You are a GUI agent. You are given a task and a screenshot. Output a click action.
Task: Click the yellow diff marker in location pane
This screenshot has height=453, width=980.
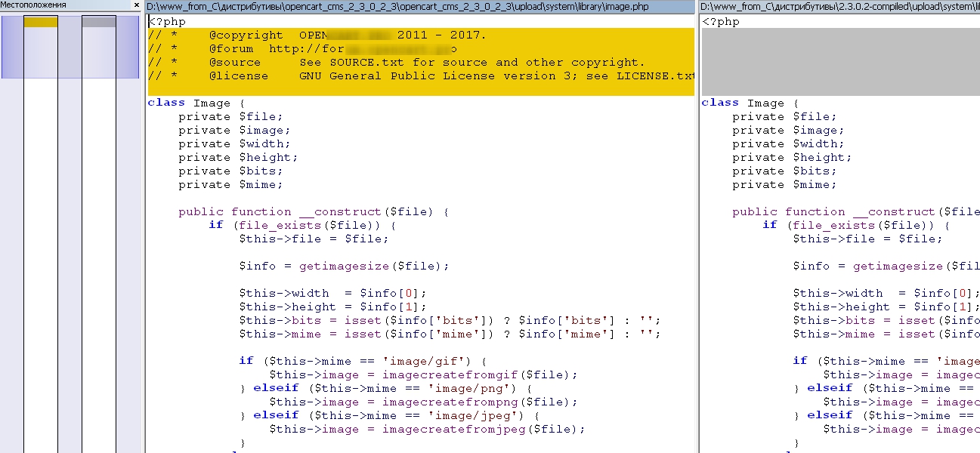pos(41,22)
